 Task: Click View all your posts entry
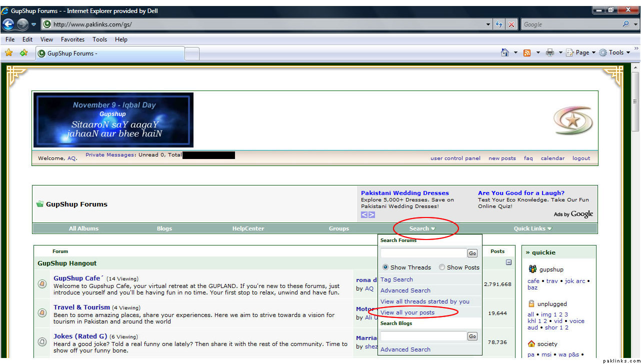(x=407, y=312)
